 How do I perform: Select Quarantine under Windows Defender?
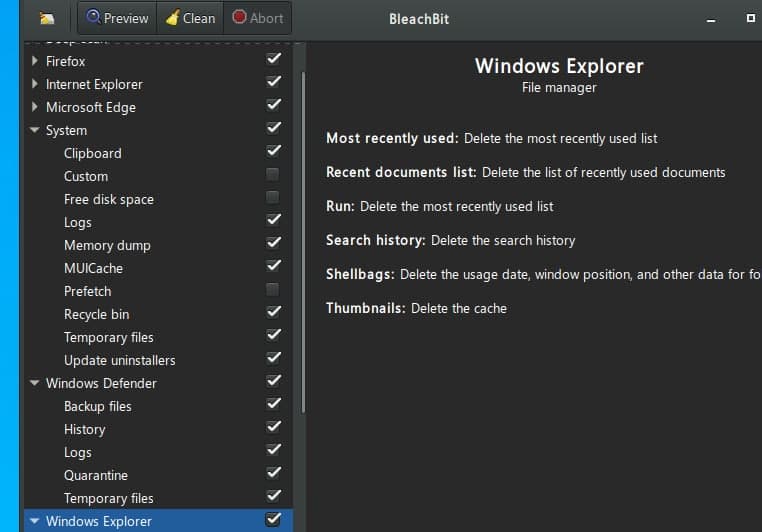95,475
